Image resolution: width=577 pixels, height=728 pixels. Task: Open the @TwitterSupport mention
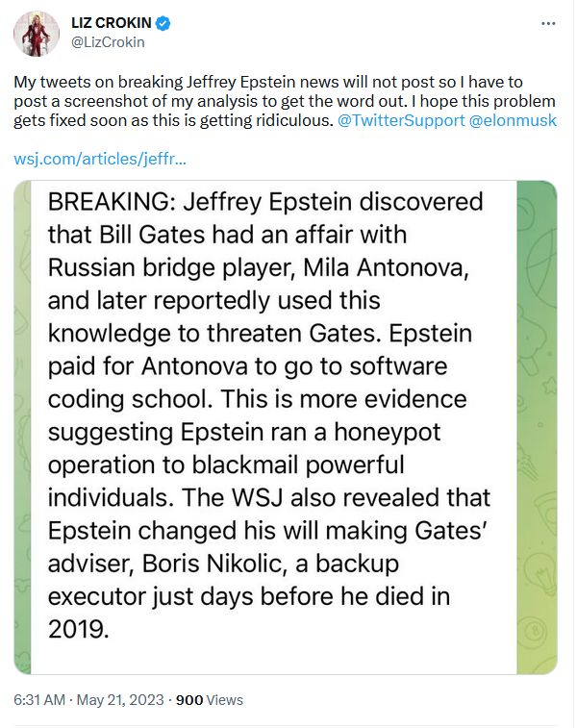click(x=401, y=120)
